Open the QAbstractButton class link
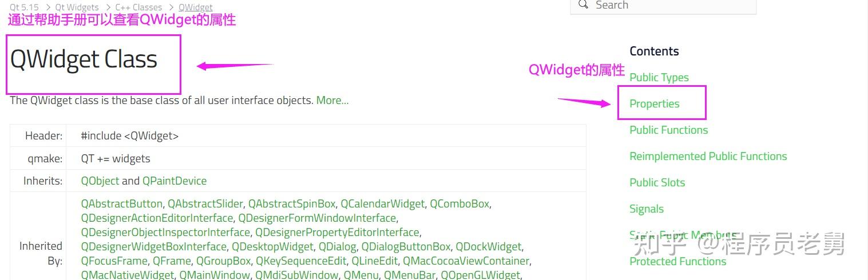The width and height of the screenshot is (868, 280). tap(122, 204)
